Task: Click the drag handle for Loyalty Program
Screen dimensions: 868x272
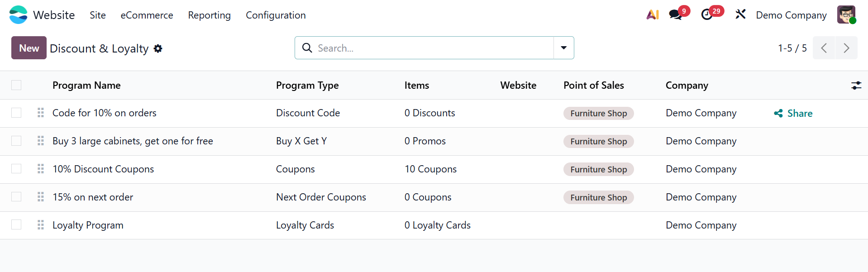Action: 41,225
